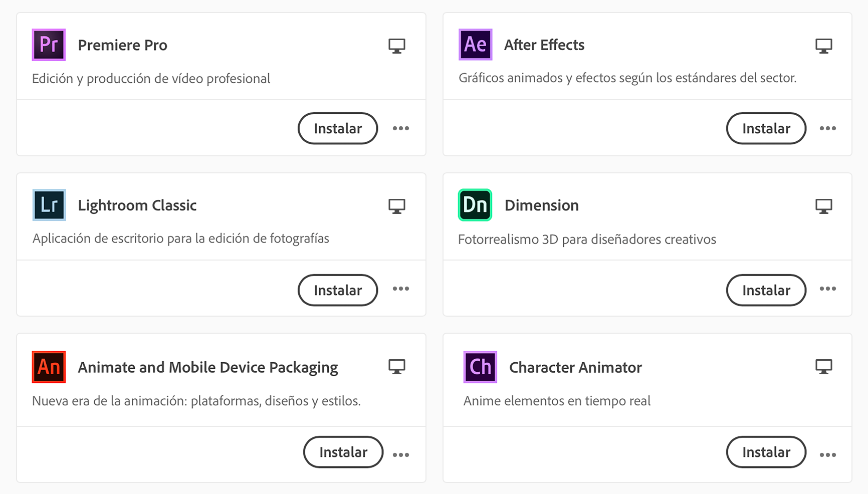Click the Dimension app icon
Image resolution: width=868 pixels, height=494 pixels.
475,205
